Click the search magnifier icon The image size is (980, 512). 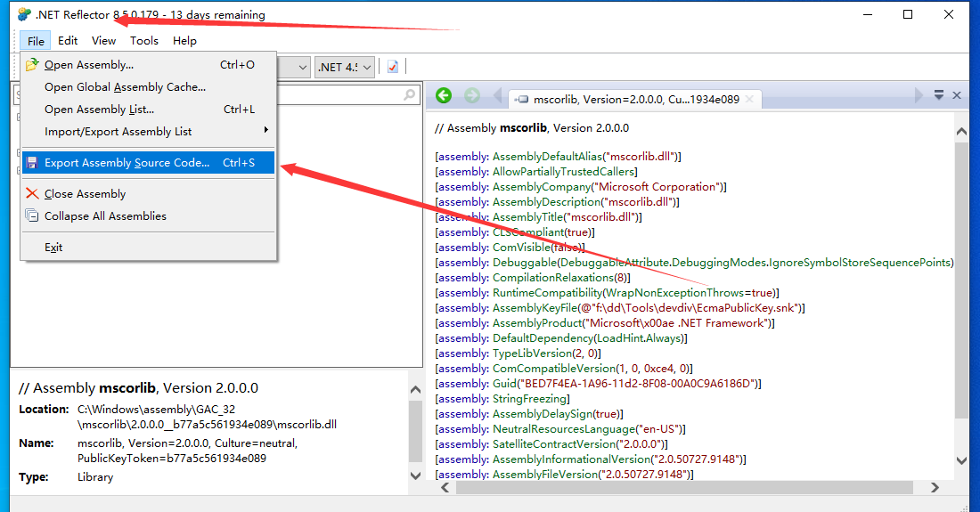pyautogui.click(x=410, y=95)
